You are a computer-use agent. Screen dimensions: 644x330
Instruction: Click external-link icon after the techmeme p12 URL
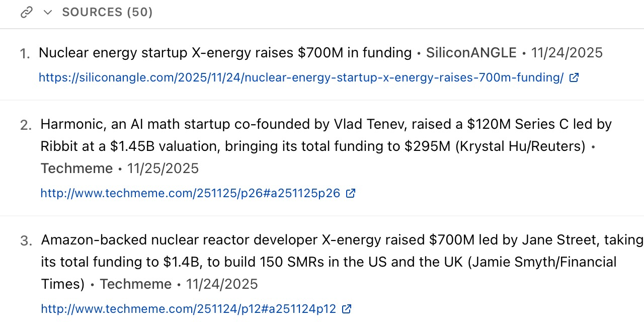click(346, 309)
